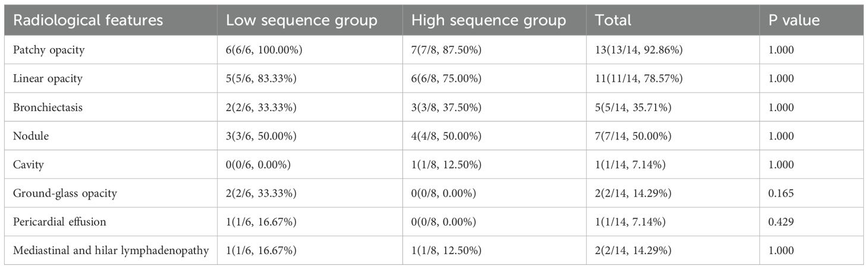
Task: Select the Nodule row label
Action: pyautogui.click(x=31, y=136)
